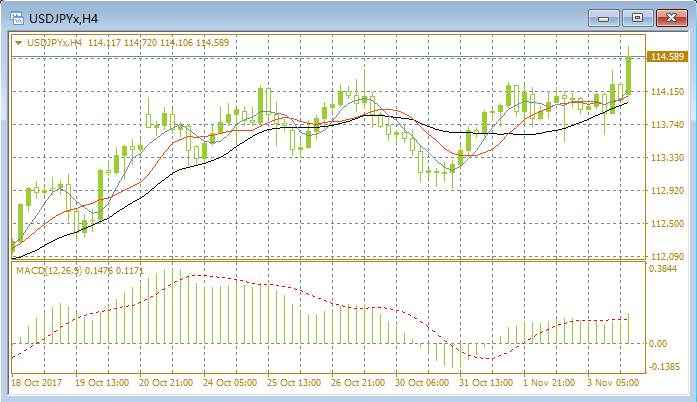
Task: Click the MACD(12,26,9) indicator label
Action: click(49, 270)
